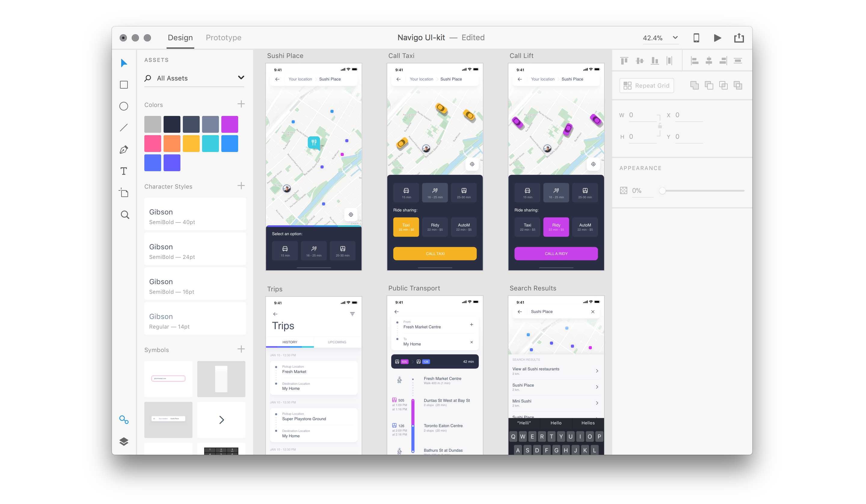
Task: Click the Play preview button
Action: tap(719, 38)
